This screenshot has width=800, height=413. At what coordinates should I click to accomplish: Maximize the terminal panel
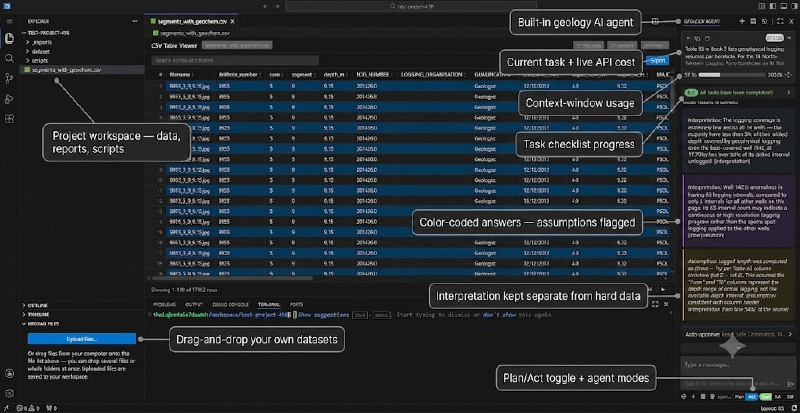[655, 304]
